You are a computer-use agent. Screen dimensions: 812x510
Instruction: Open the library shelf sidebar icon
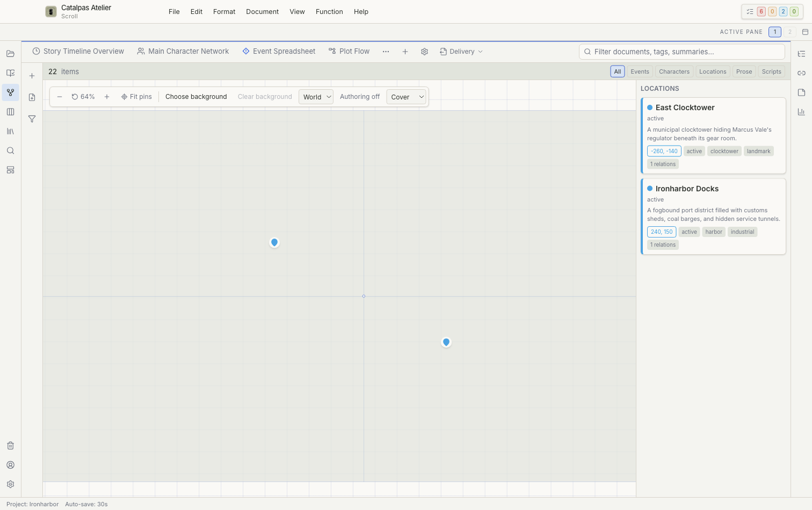click(10, 131)
